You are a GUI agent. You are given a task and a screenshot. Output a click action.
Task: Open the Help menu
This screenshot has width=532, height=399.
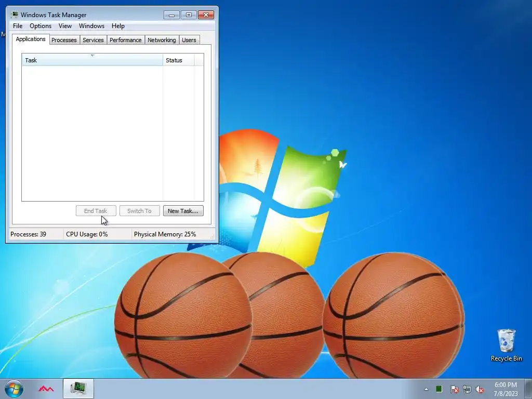[x=118, y=26]
